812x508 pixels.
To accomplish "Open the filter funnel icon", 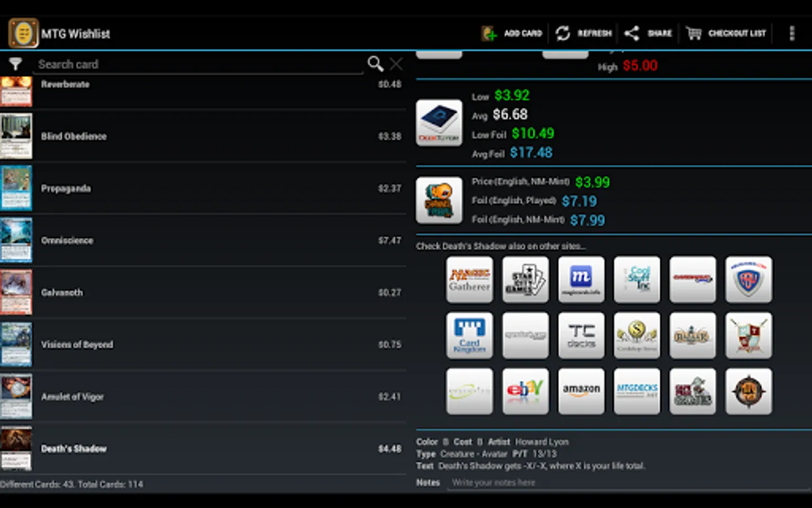I will (15, 64).
